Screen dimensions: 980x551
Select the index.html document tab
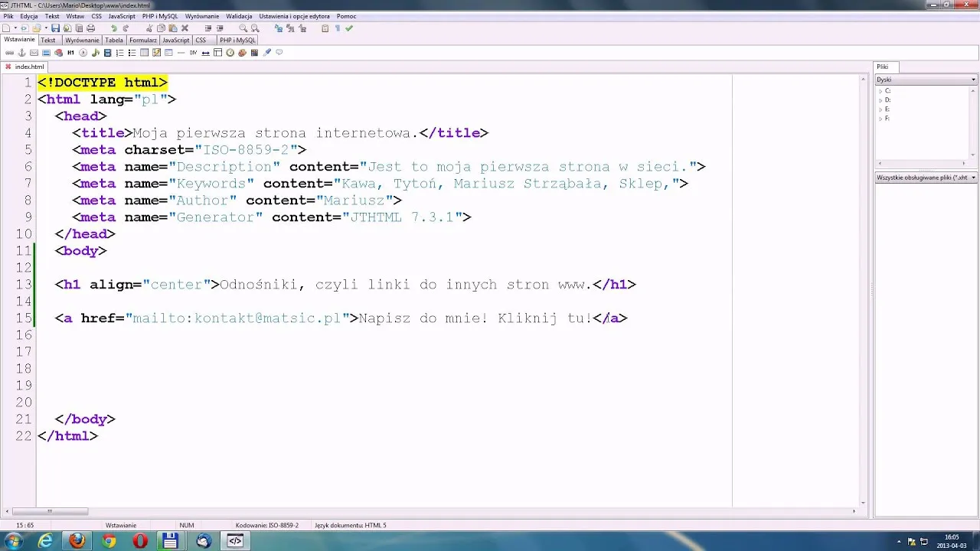pyautogui.click(x=29, y=67)
